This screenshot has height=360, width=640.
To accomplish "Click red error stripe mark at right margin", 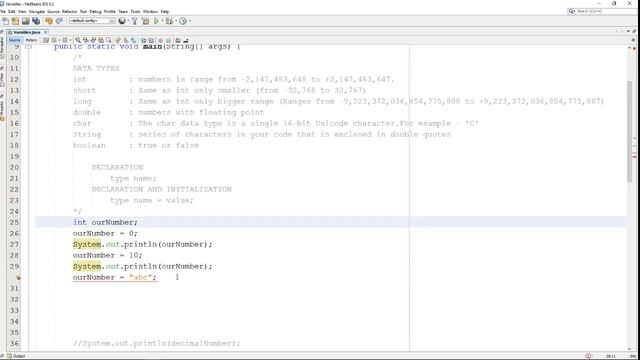I will [634, 156].
